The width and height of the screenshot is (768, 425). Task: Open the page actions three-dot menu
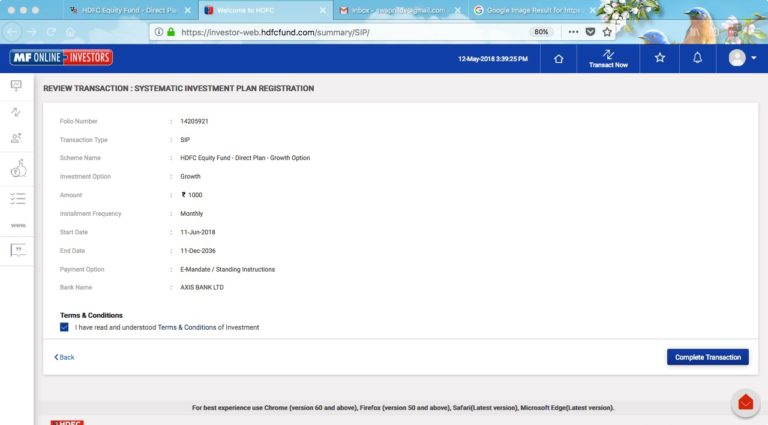pyautogui.click(x=573, y=32)
